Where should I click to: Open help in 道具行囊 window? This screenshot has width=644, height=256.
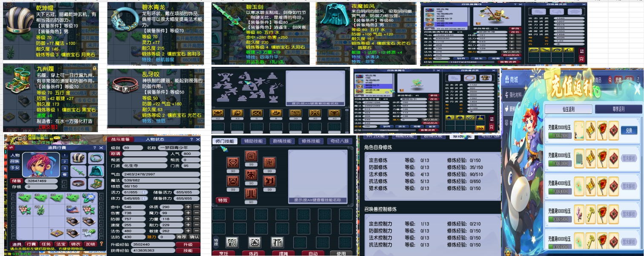[x=94, y=147]
